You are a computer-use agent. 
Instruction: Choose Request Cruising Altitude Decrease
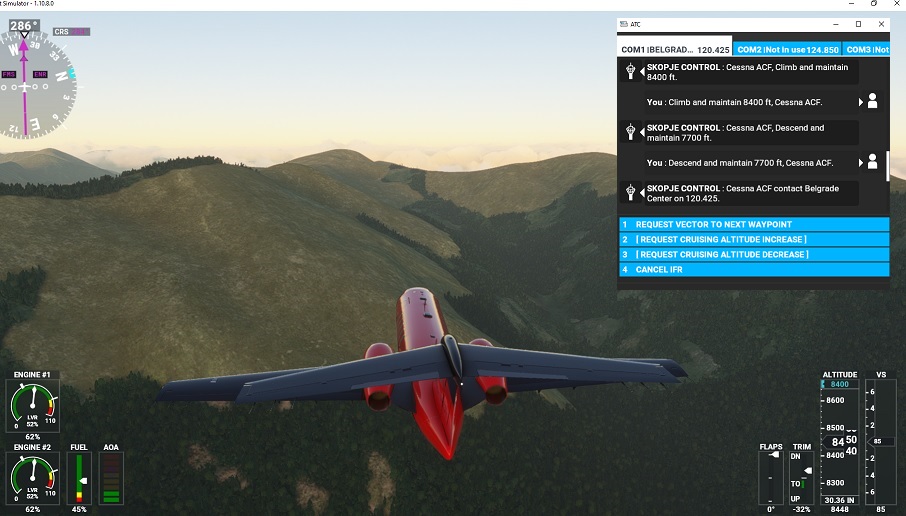[754, 254]
